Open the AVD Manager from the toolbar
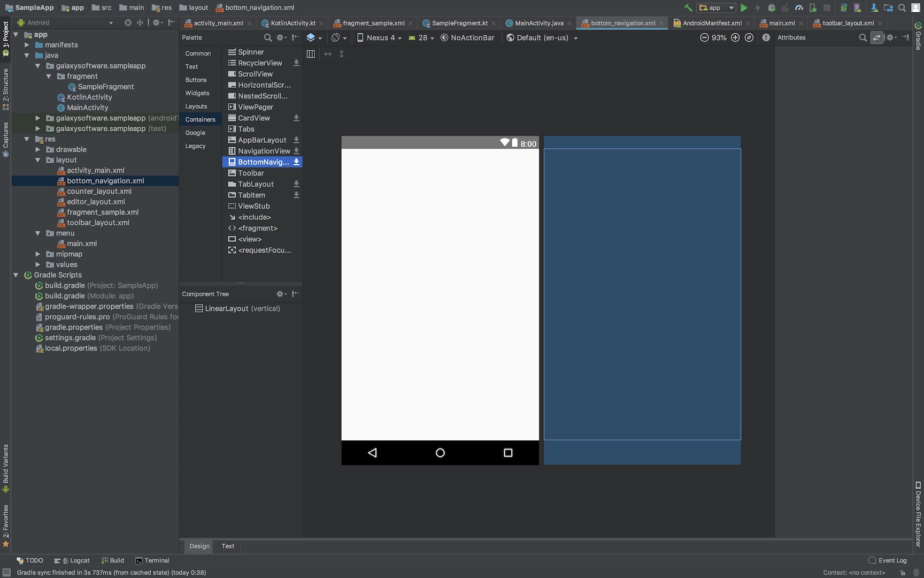This screenshot has height=578, width=924. (x=857, y=7)
